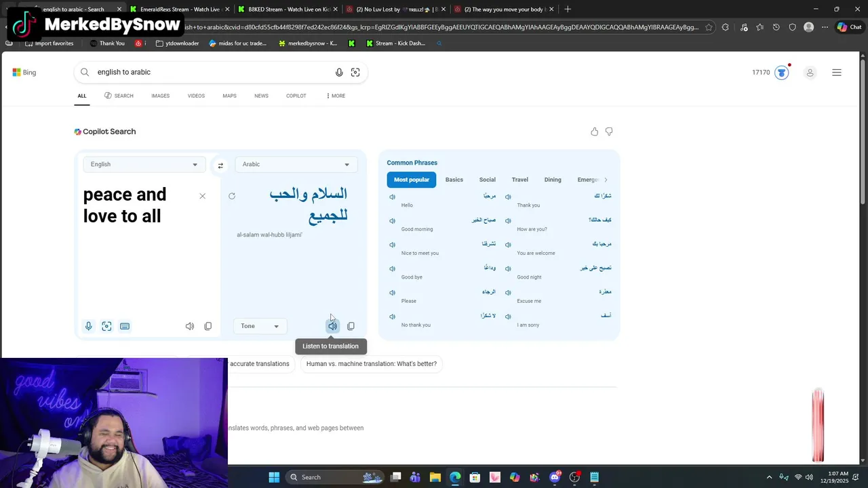This screenshot has width=868, height=488.
Task: Give thumbs down to Copilot Search
Action: (x=609, y=131)
